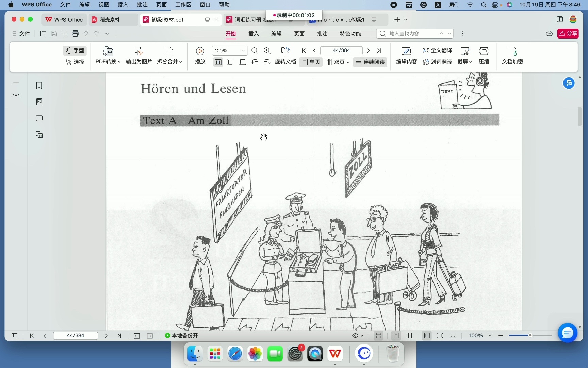Select the hand tool (手型)

pos(75,50)
